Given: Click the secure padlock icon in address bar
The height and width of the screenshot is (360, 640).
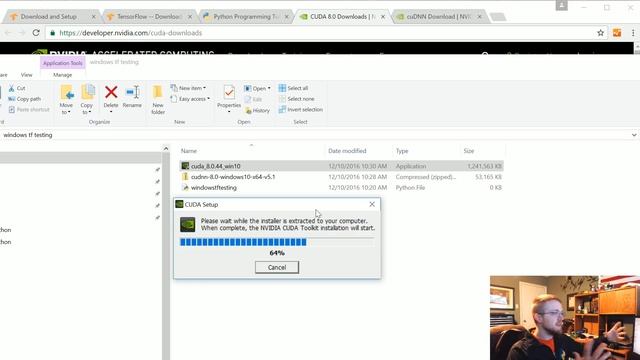Looking at the screenshot, I should [x=52, y=33].
